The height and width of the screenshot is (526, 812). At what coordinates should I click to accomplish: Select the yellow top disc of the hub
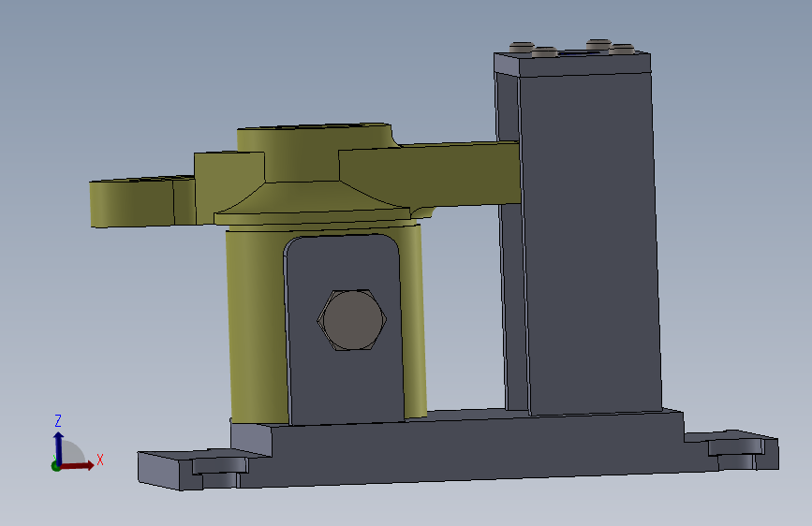tap(315, 152)
